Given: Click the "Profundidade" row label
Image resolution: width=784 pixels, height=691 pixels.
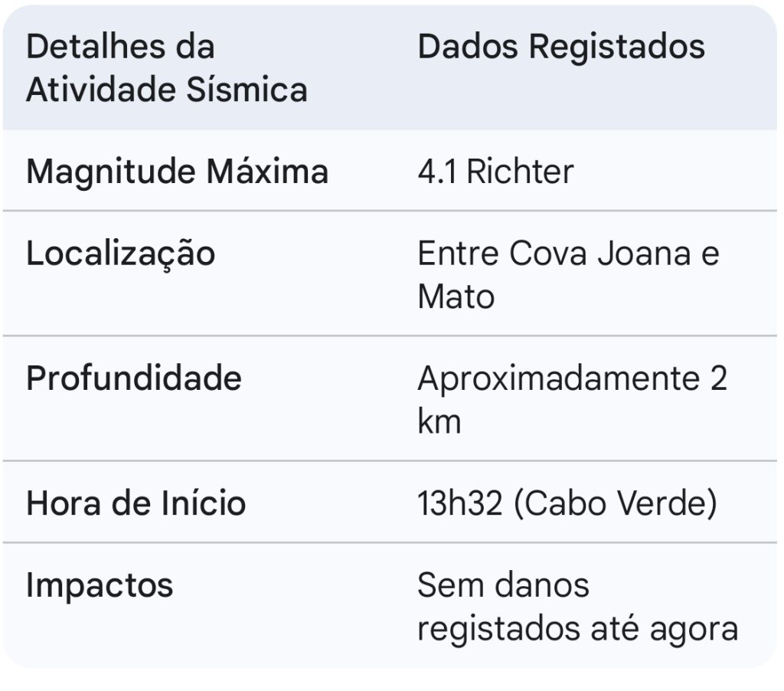Looking at the screenshot, I should click(x=134, y=378).
